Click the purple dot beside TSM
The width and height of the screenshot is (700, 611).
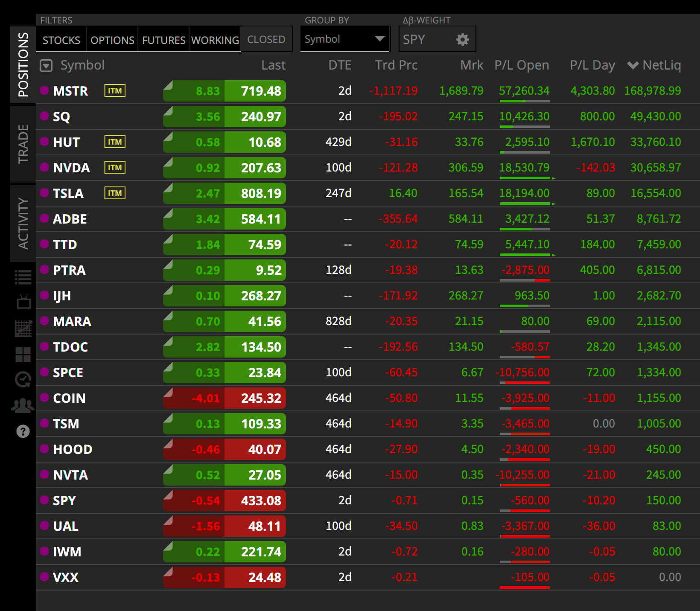[x=44, y=423]
